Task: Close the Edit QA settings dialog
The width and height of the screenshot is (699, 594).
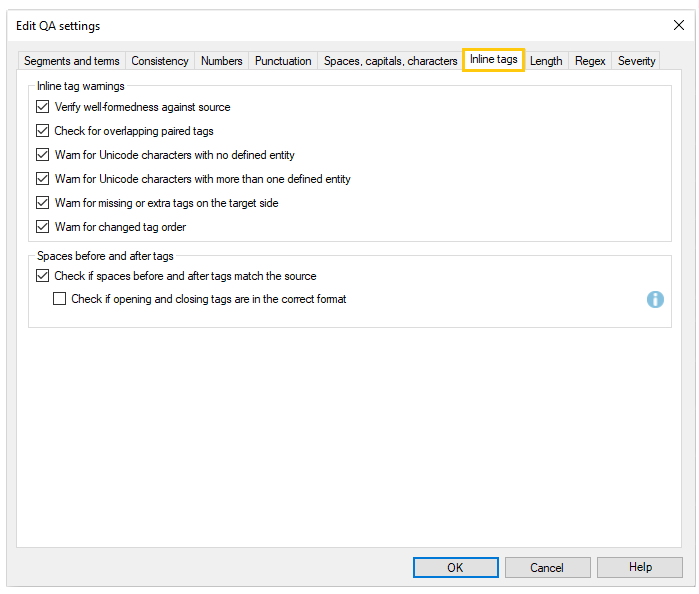Action: [679, 25]
